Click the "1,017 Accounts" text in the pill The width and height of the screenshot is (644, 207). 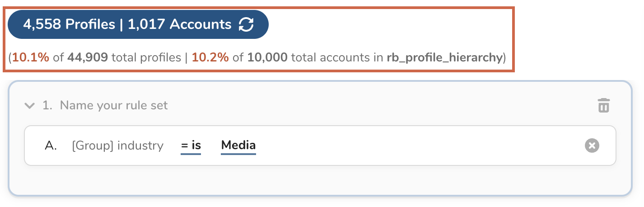pyautogui.click(x=179, y=24)
